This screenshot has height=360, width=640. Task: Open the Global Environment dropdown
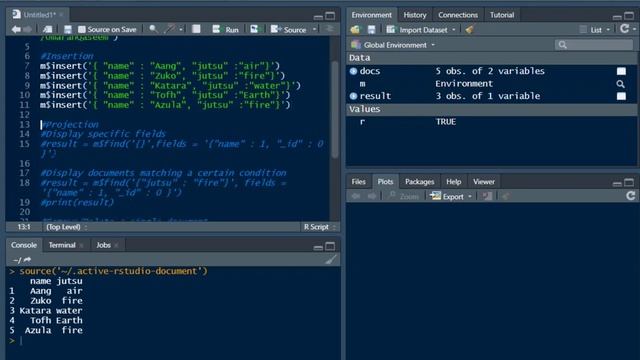click(x=393, y=45)
